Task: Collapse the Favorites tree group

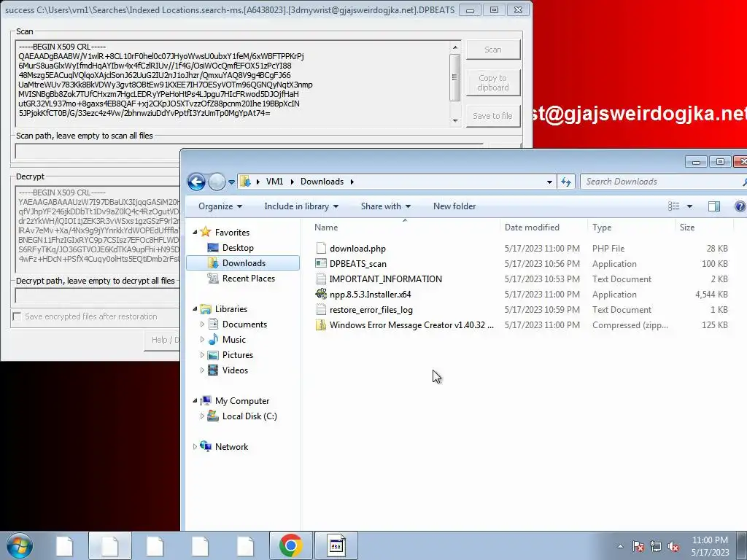Action: (x=195, y=232)
